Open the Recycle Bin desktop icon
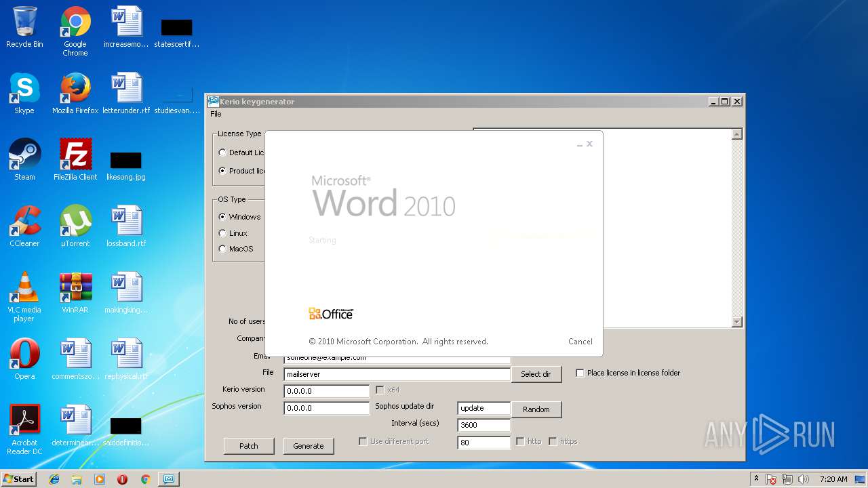 pyautogui.click(x=24, y=28)
